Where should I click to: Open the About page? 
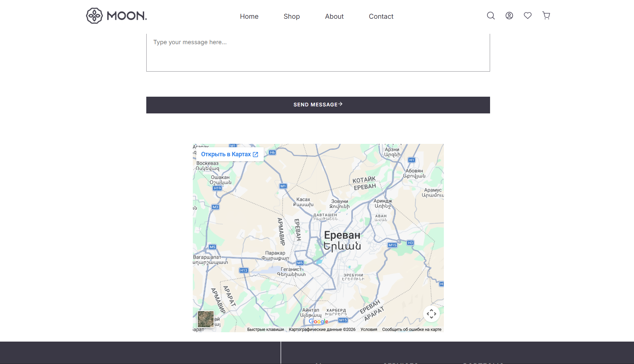(x=334, y=16)
